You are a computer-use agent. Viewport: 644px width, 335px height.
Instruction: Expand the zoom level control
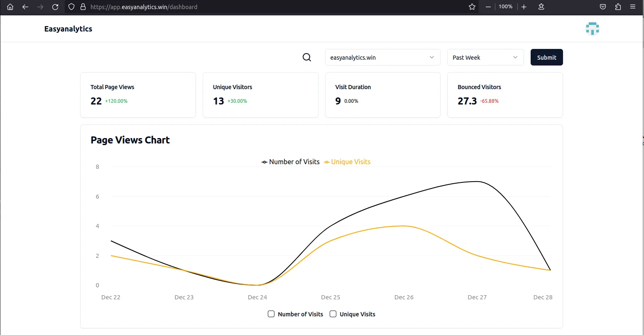[x=505, y=7]
